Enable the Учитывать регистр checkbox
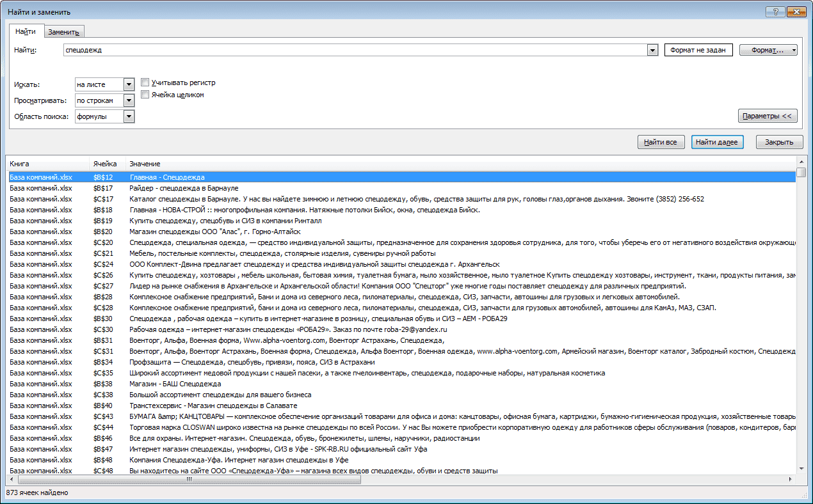 [x=145, y=83]
